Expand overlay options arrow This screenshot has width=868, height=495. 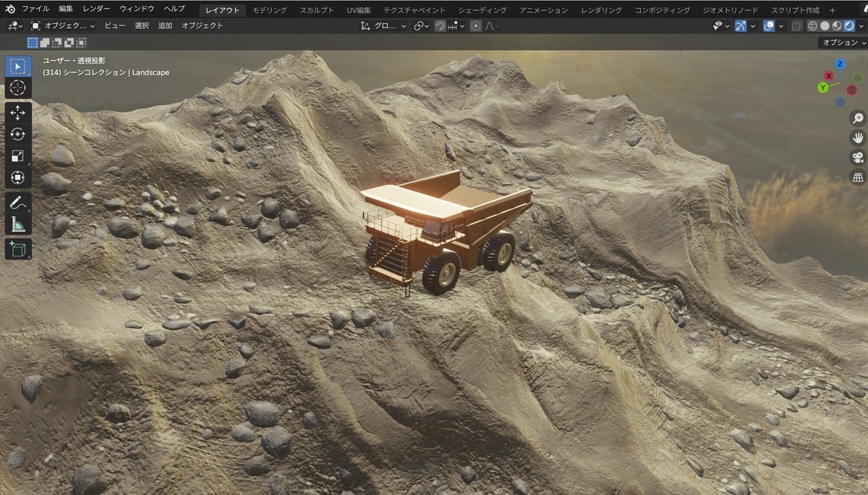point(782,25)
